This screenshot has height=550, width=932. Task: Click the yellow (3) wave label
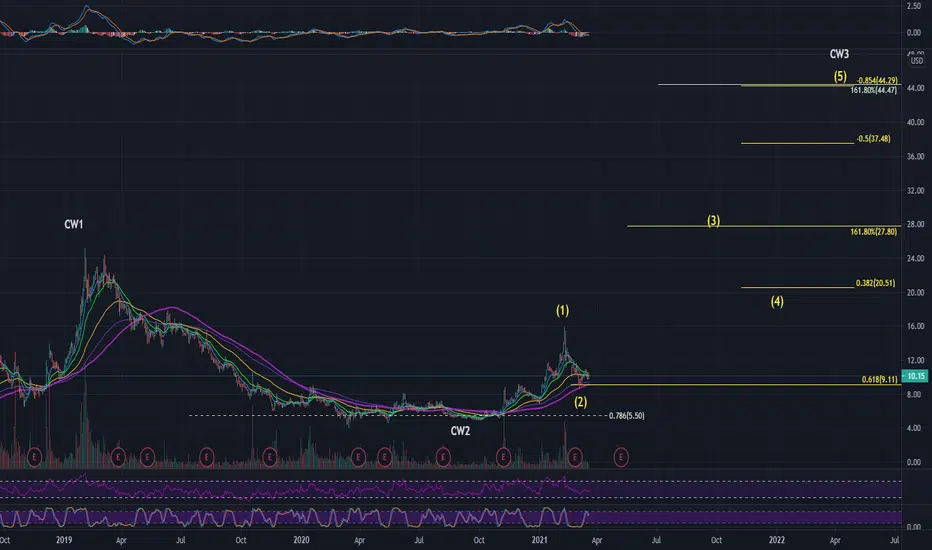click(713, 221)
